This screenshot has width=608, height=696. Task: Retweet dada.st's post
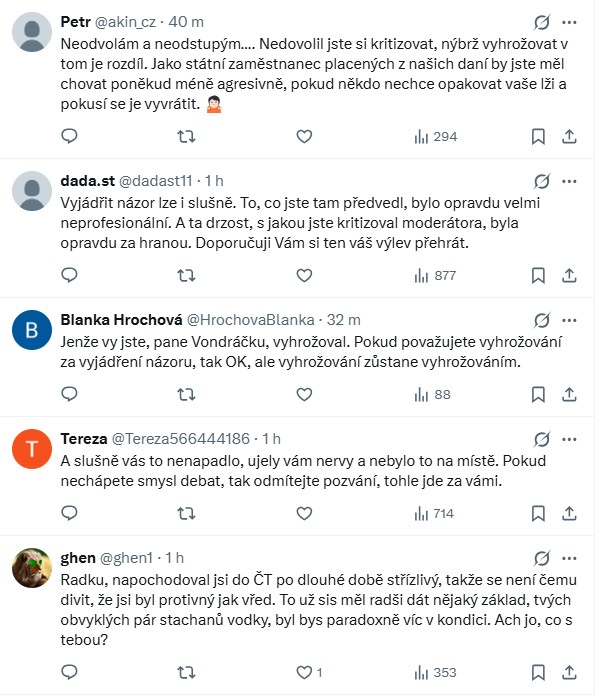pyautogui.click(x=185, y=275)
